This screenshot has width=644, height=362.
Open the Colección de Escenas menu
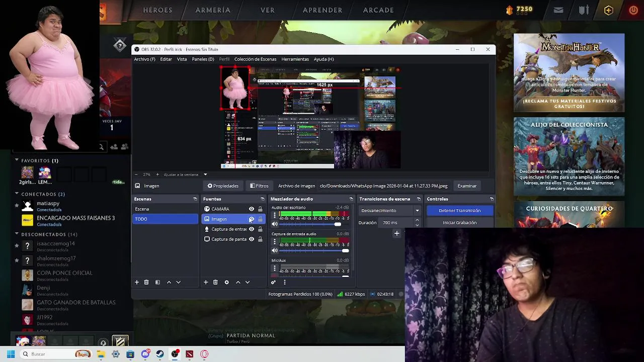255,59
